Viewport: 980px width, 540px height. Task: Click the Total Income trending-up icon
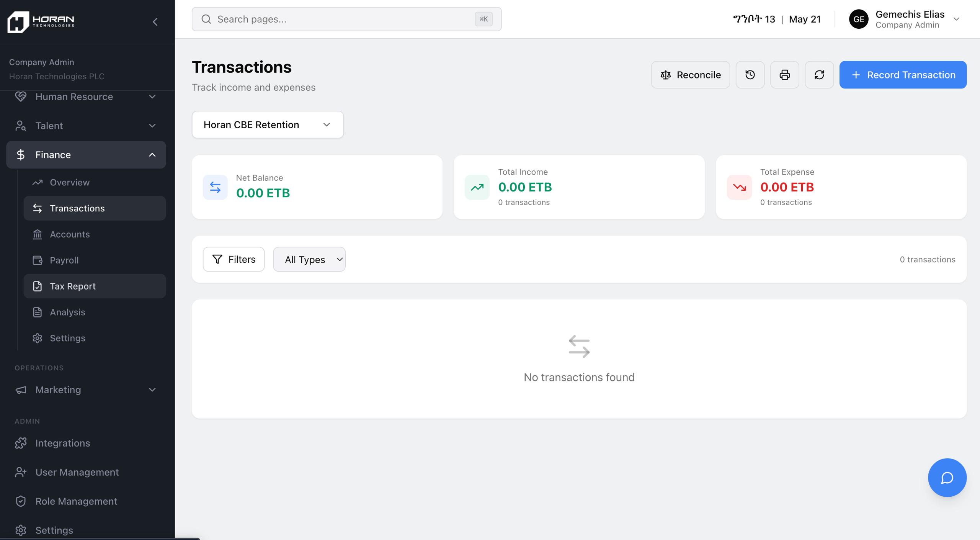click(x=477, y=187)
